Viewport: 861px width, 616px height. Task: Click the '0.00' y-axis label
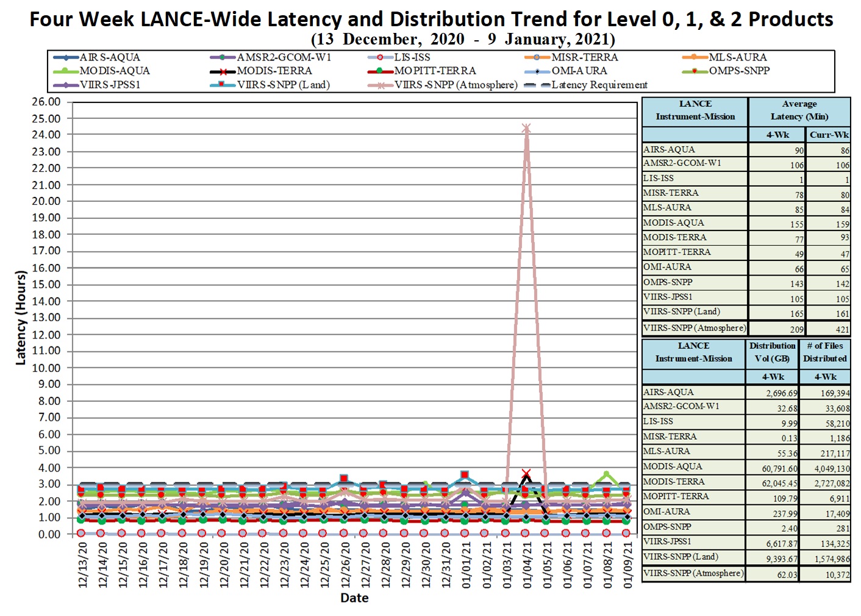pos(49,534)
